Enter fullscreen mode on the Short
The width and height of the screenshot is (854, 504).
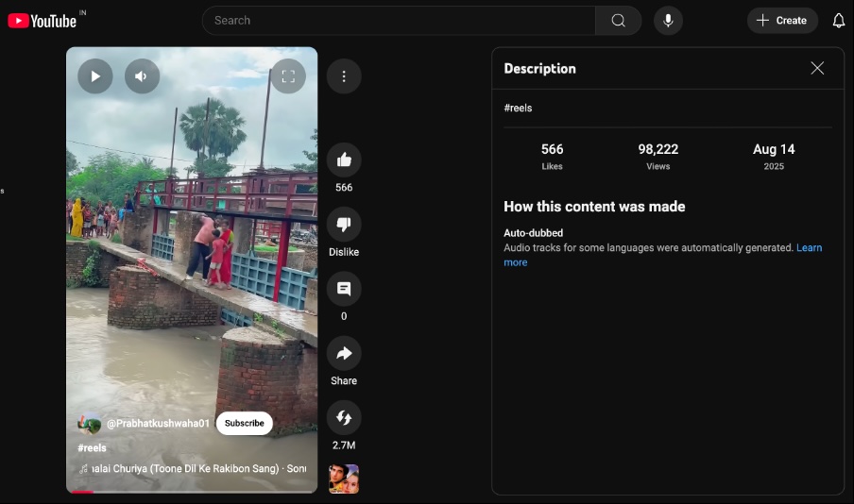[x=288, y=76]
